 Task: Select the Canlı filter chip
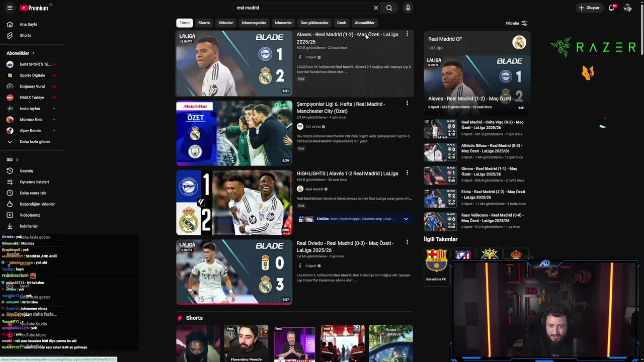coord(342,23)
